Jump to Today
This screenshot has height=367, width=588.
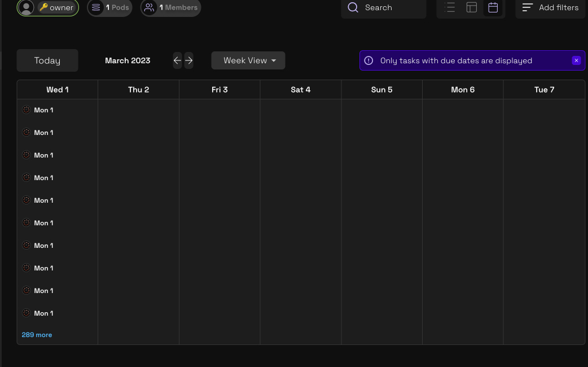point(47,60)
